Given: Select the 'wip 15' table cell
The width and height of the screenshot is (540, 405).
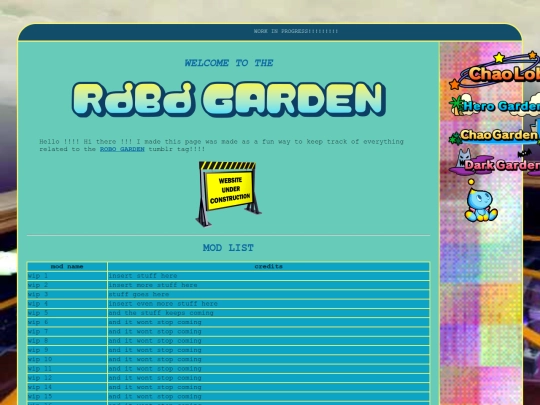Looking at the screenshot, I should coord(67,397).
